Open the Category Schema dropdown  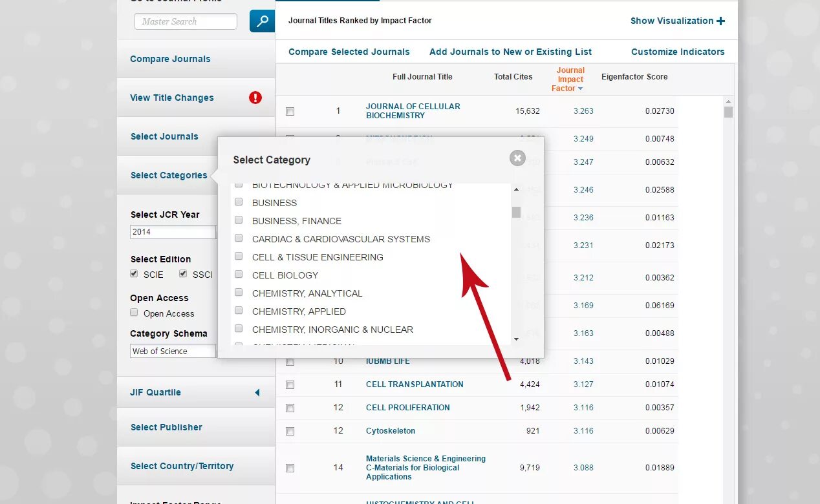coord(173,351)
